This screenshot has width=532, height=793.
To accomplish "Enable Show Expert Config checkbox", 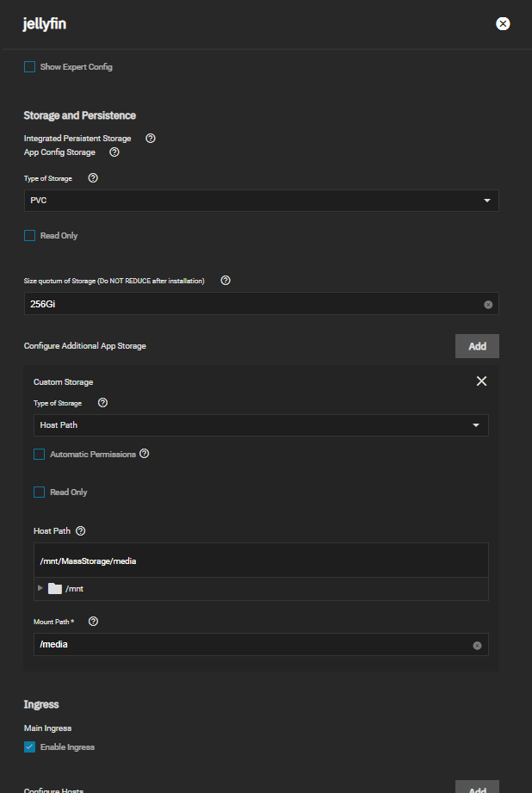I will [x=30, y=66].
